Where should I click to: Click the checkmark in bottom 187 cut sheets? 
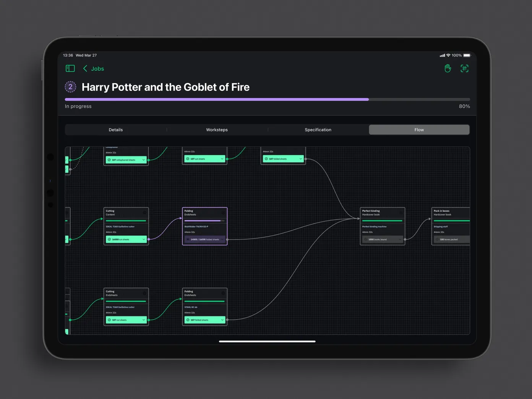point(109,320)
